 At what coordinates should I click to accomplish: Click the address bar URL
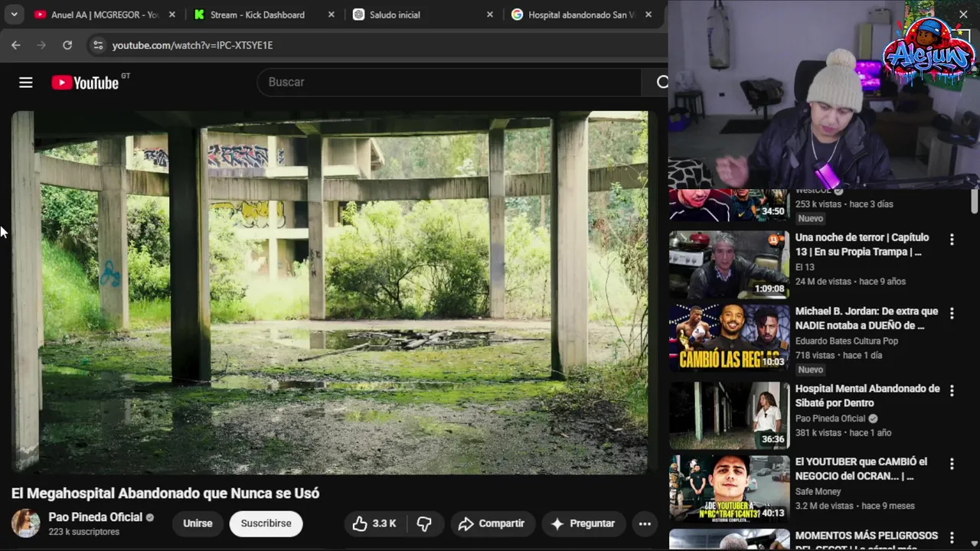(192, 45)
